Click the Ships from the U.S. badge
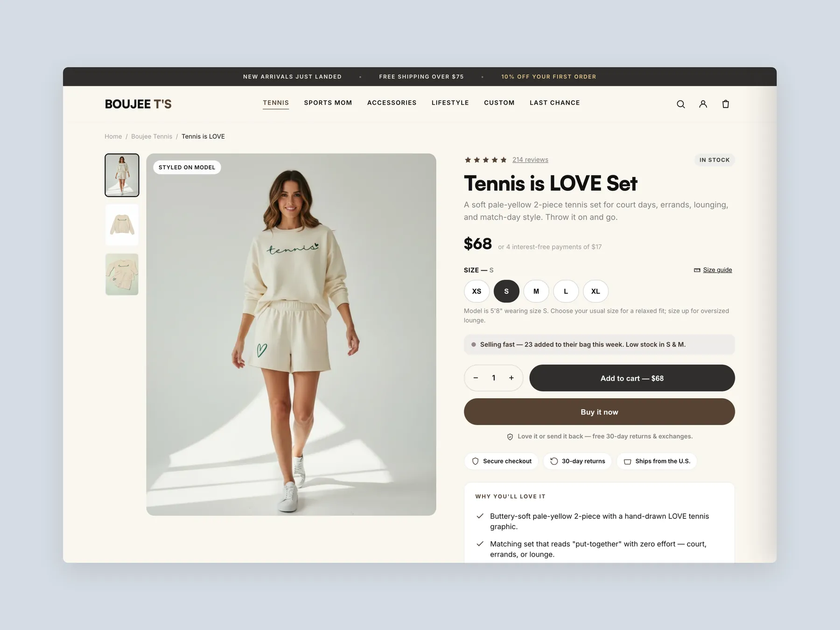Screen dimensions: 840x630 click(x=657, y=461)
